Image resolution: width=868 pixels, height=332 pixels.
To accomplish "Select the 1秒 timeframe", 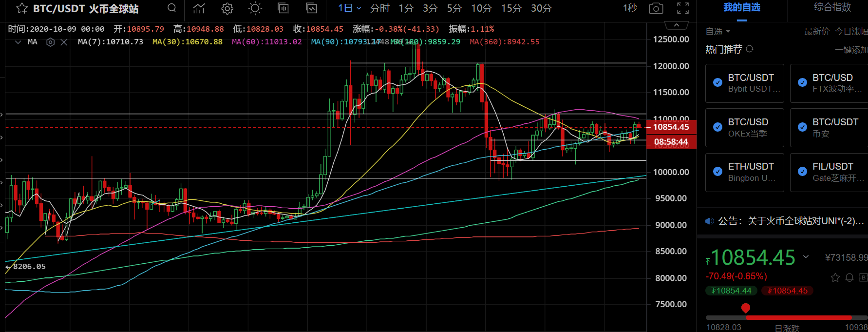I will [630, 8].
